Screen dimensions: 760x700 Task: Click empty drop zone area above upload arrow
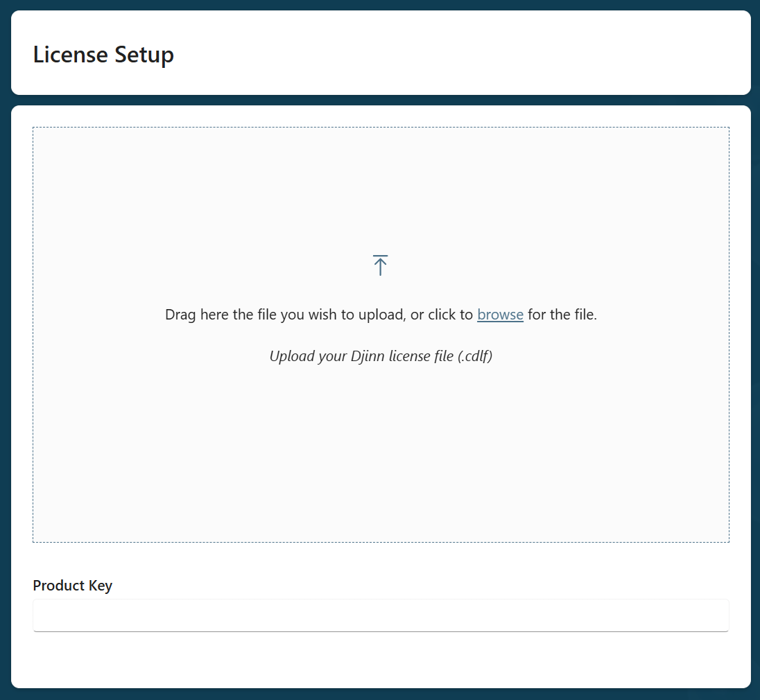[x=380, y=187]
